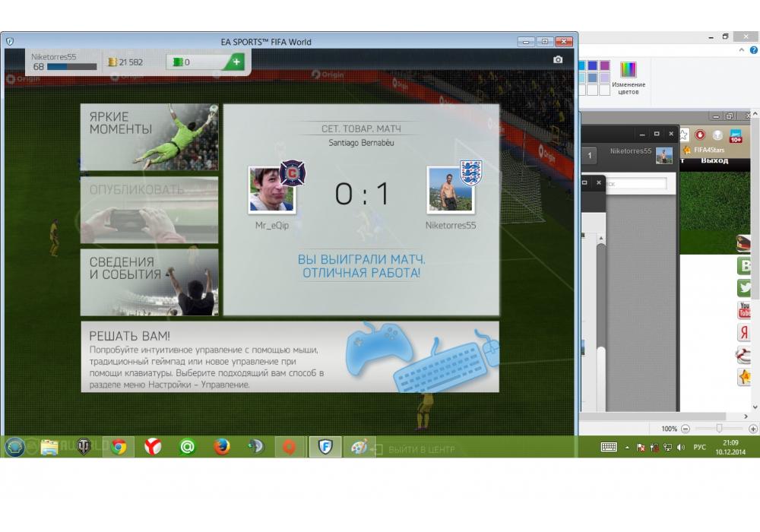Click the search field in Origin window
Viewport: 760px width, 532px height.
[x=635, y=184]
